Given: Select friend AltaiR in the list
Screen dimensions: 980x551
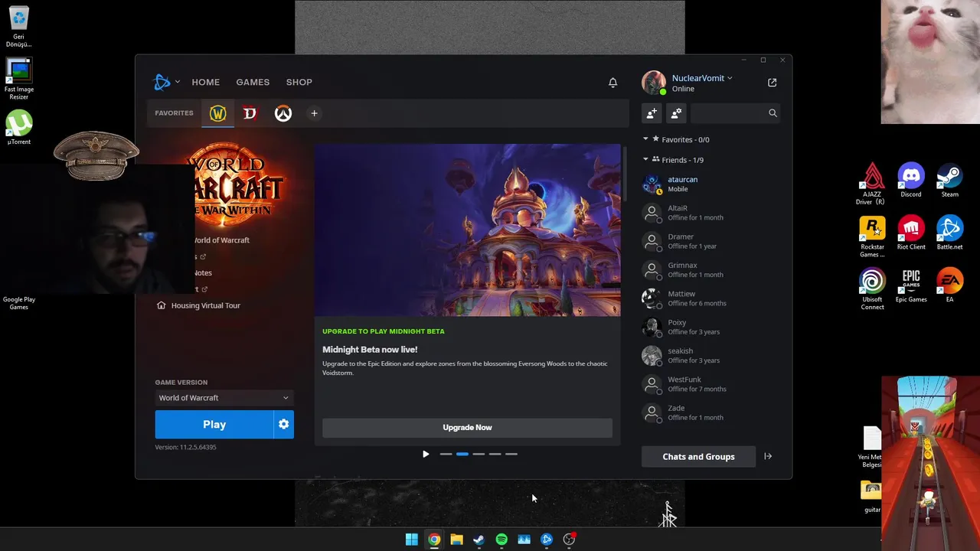Looking at the screenshot, I should [710, 213].
